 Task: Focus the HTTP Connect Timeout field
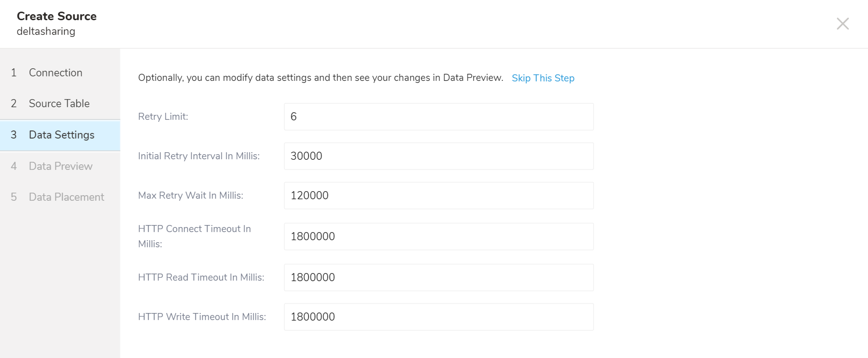tap(438, 237)
